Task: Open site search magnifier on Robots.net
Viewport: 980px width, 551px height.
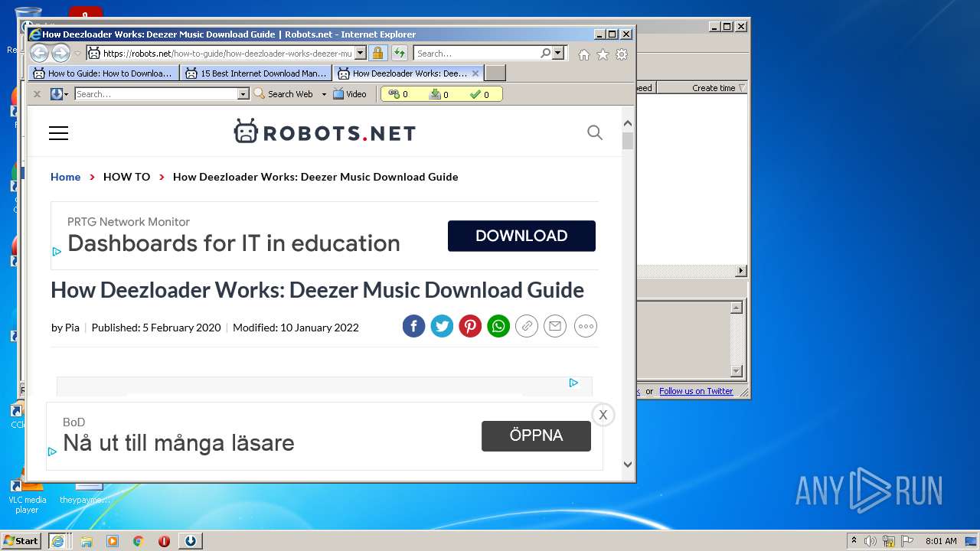Action: pyautogui.click(x=595, y=132)
